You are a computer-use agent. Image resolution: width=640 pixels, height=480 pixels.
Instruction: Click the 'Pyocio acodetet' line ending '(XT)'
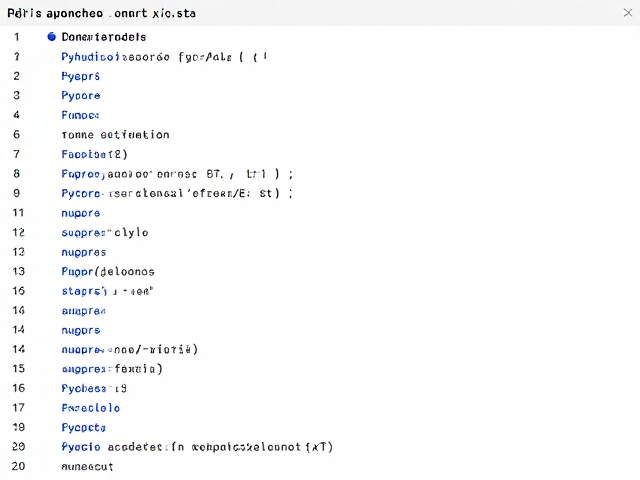(197, 447)
